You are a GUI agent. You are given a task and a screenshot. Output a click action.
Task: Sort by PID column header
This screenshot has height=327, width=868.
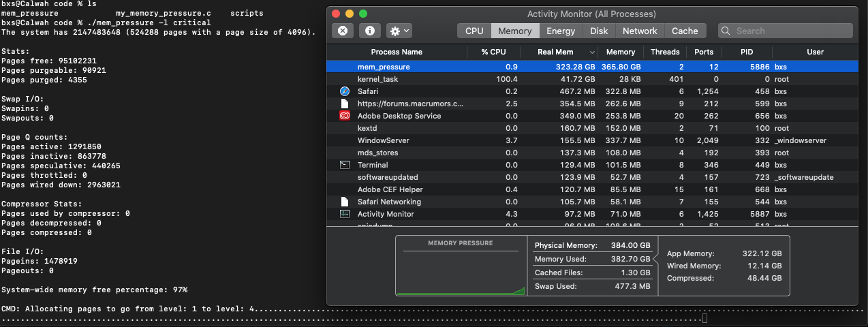747,52
